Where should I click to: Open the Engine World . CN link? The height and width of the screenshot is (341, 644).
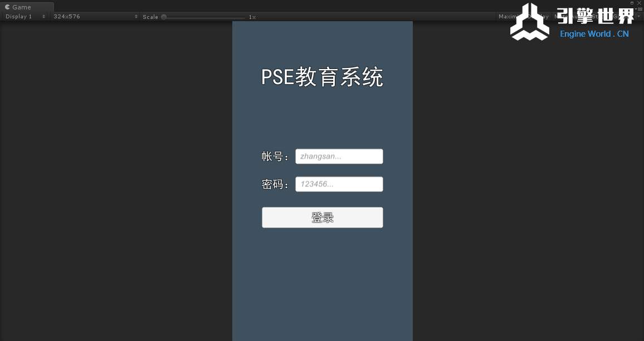tap(594, 34)
